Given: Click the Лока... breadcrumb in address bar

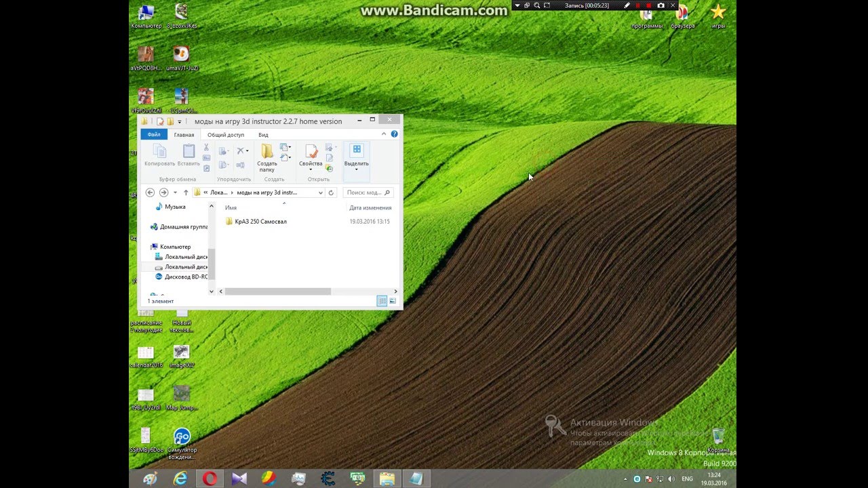Looking at the screenshot, I should (218, 192).
